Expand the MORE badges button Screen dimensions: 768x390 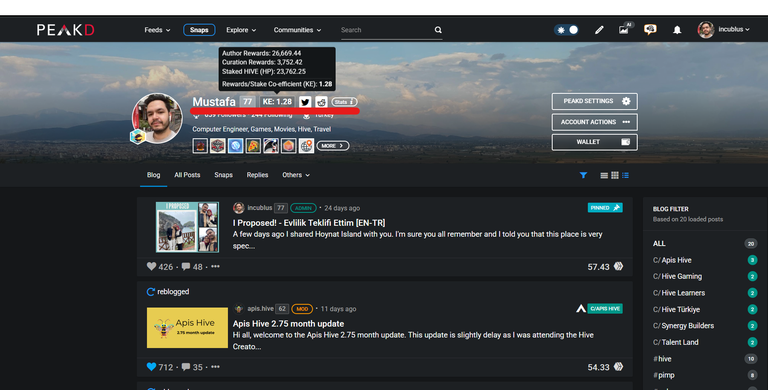[333, 146]
